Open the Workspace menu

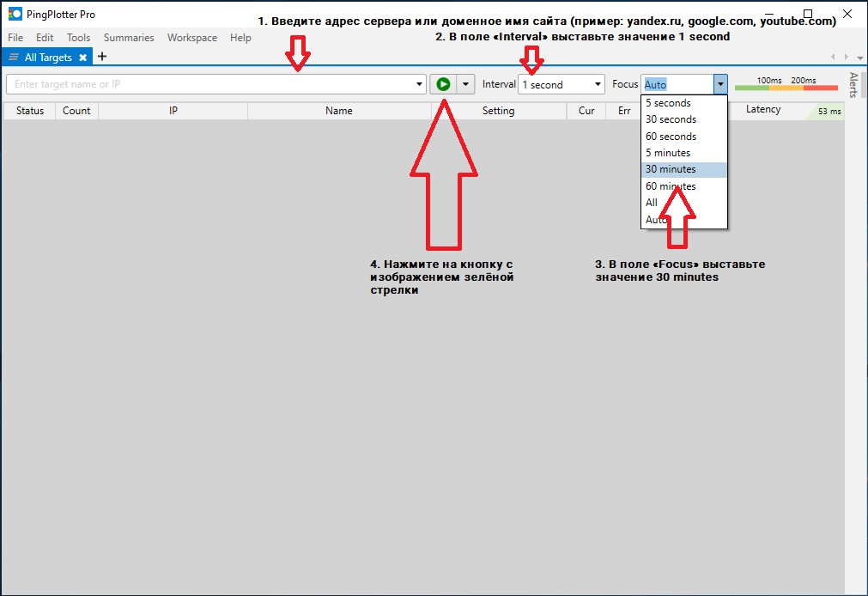192,38
